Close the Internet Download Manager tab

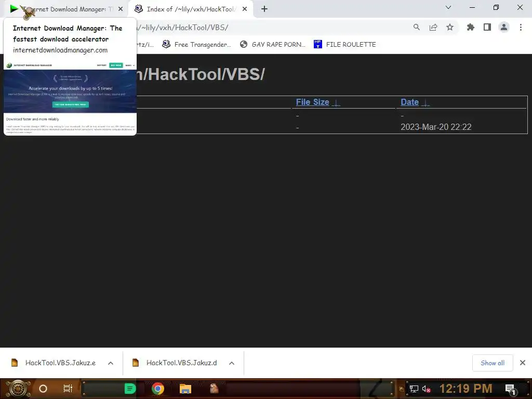pos(121,9)
